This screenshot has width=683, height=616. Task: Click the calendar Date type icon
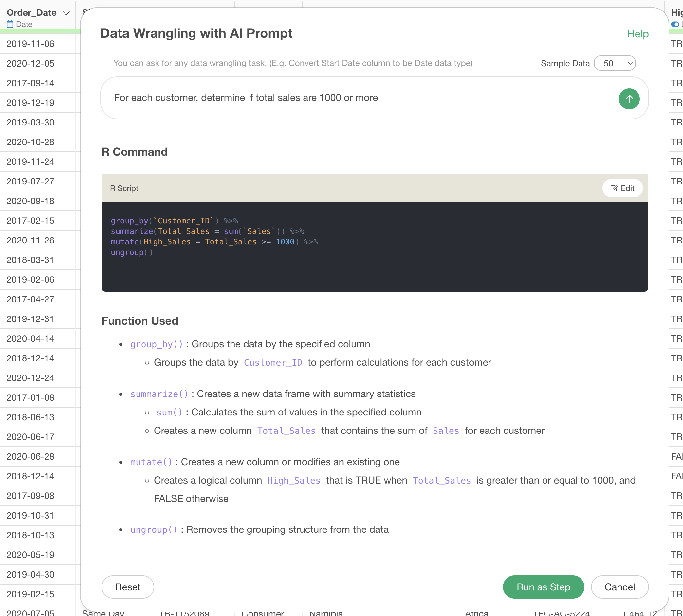pyautogui.click(x=10, y=24)
